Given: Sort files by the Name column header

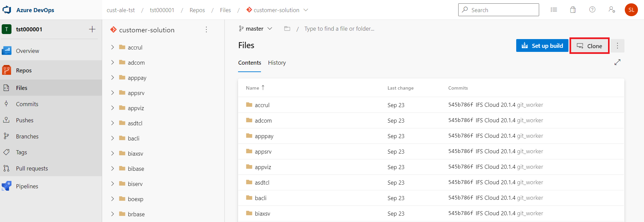Looking at the screenshot, I should [x=253, y=88].
